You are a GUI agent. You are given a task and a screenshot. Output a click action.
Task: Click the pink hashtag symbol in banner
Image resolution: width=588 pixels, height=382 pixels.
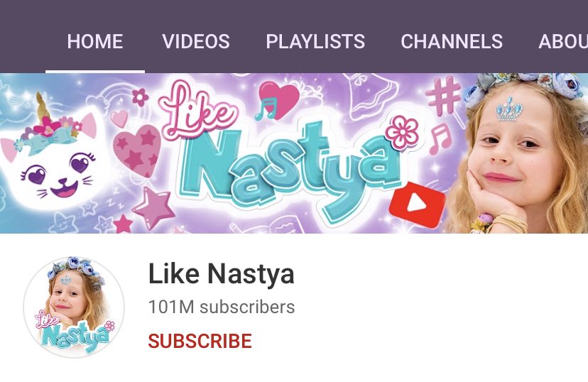tap(443, 96)
